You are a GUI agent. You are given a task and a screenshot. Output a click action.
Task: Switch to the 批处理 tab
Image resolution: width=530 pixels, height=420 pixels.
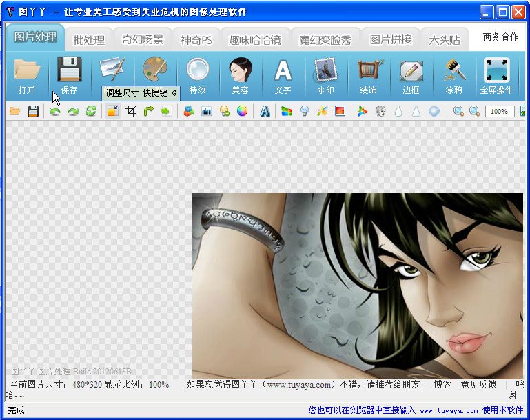click(x=89, y=40)
